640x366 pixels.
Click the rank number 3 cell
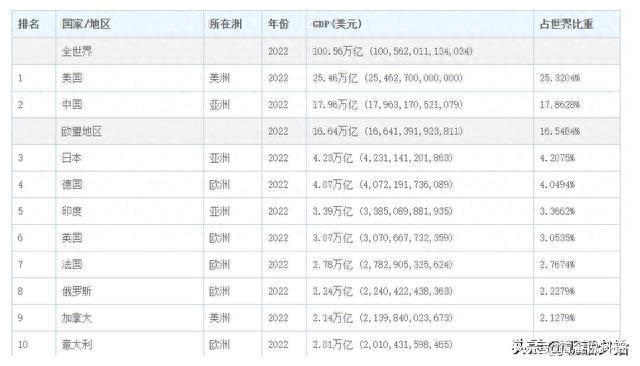(x=20, y=158)
